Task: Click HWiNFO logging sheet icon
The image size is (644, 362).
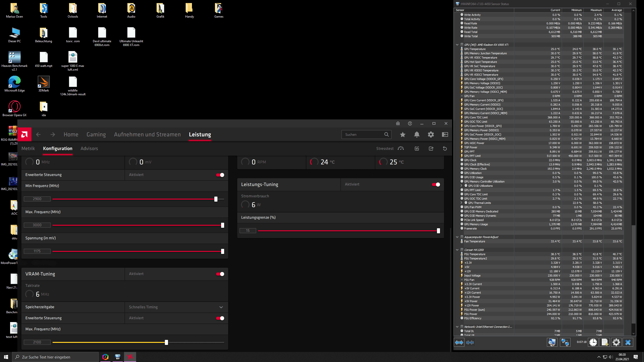Action: tap(605, 342)
